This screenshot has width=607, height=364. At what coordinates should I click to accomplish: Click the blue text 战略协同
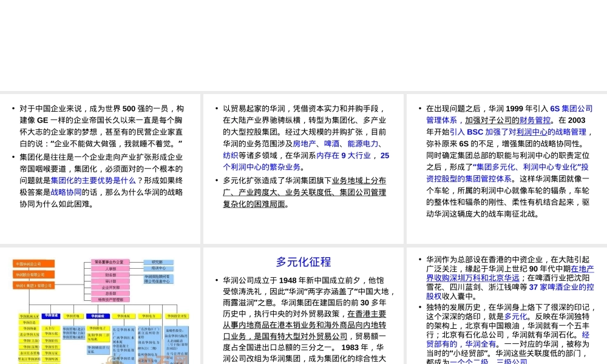coord(66,192)
